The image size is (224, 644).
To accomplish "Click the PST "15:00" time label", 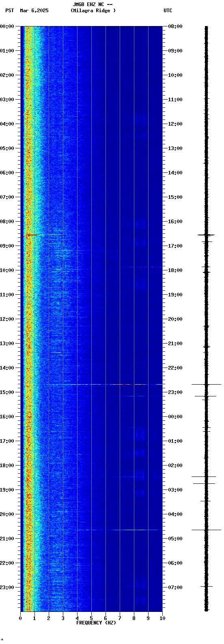I will [7, 392].
